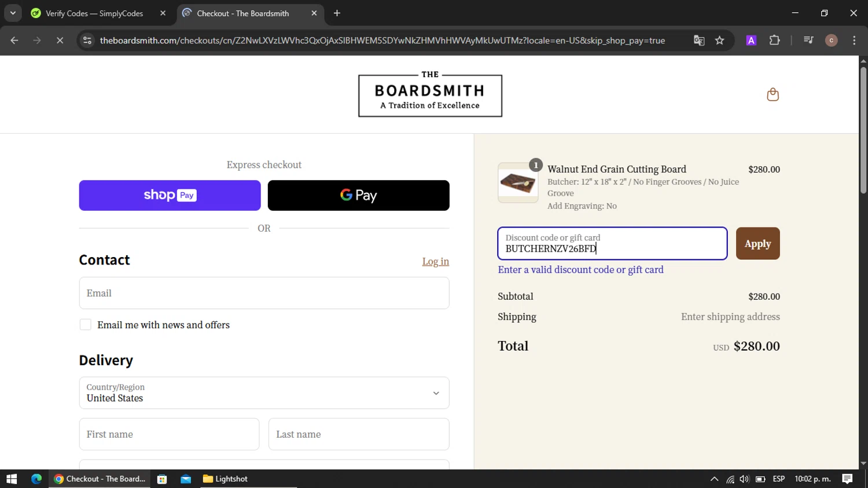The image size is (868, 488).
Task: Open the Extensions puzzle icon
Action: (x=774, y=41)
